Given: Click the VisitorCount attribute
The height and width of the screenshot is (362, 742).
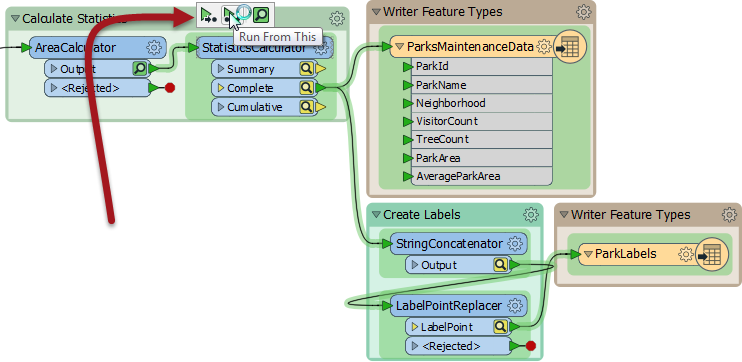Looking at the screenshot, I should [482, 122].
